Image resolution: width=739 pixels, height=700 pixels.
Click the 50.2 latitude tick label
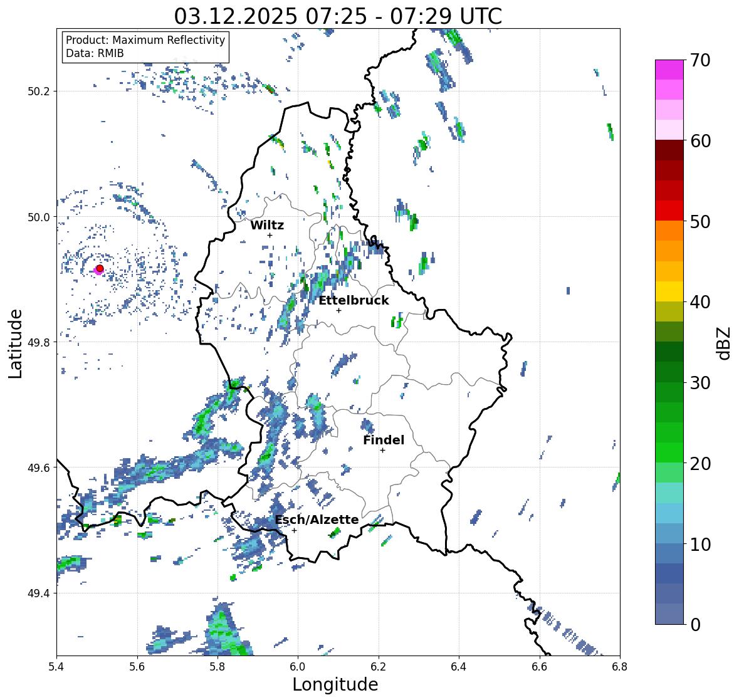tap(39, 91)
